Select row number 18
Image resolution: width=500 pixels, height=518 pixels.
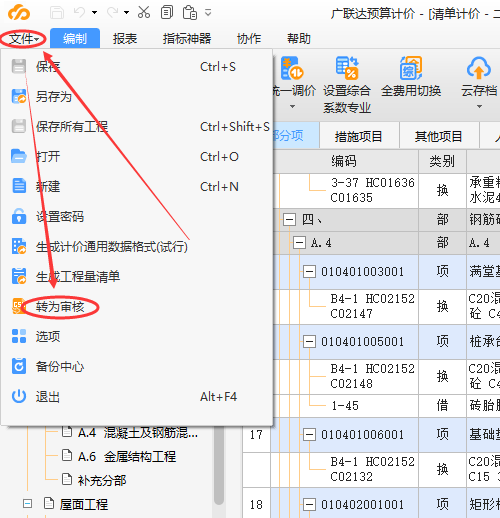click(x=256, y=505)
